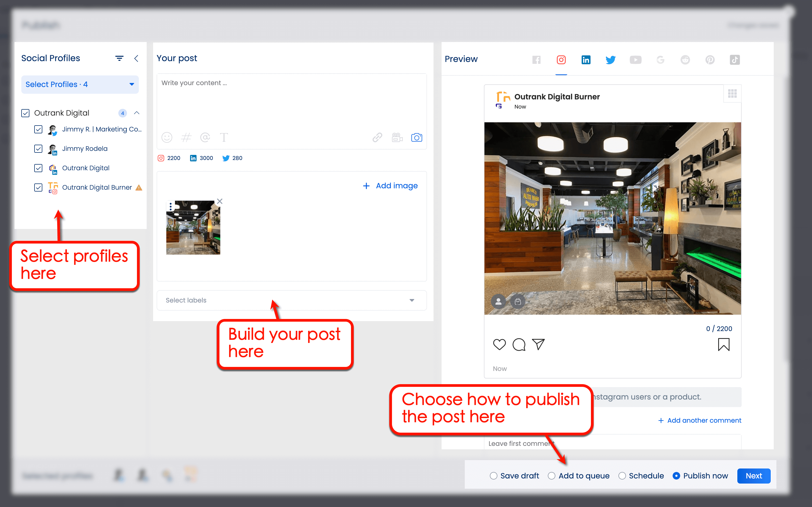Open the Select Profiles dropdown
812x507 pixels.
[80, 85]
